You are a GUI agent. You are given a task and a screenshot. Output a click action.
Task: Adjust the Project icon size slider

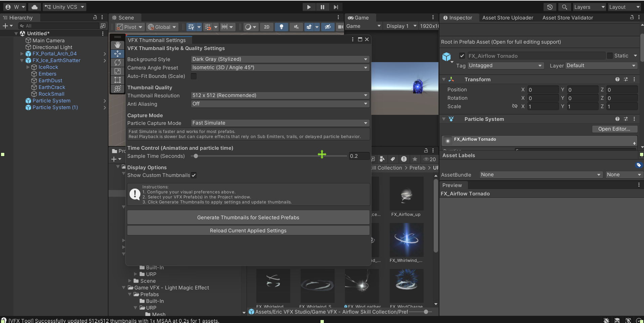point(426,312)
